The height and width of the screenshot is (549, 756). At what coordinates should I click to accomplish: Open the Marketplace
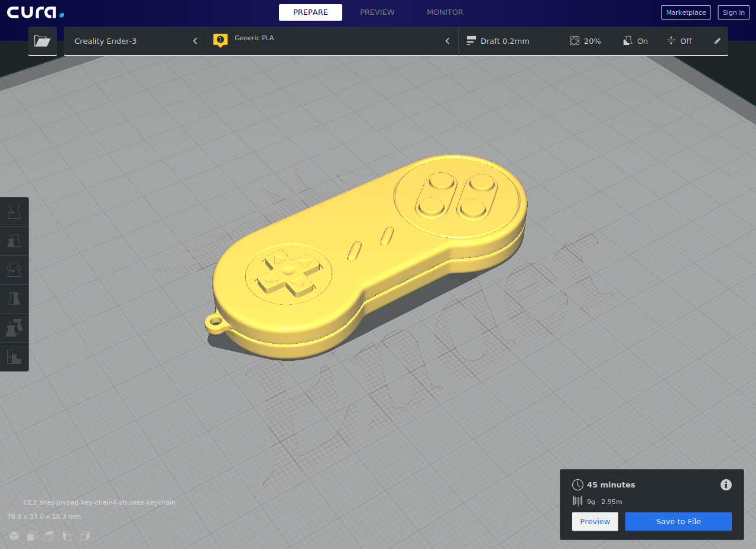coord(686,12)
